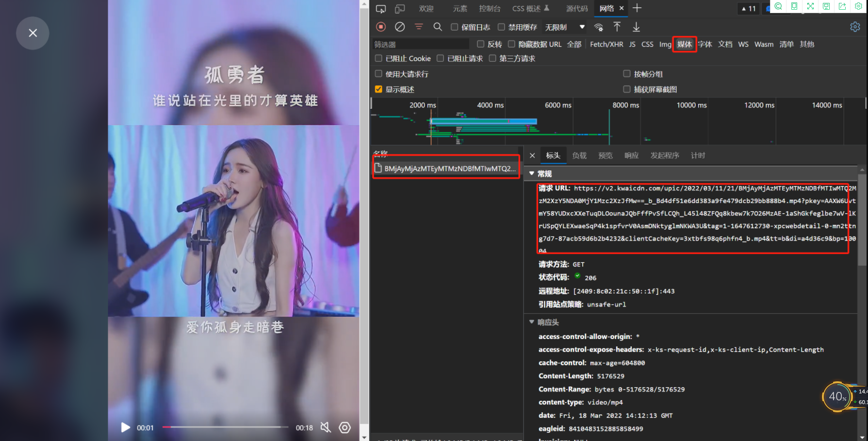Select the 媒体 filter type
Image resolution: width=868 pixels, height=441 pixels.
coord(684,44)
